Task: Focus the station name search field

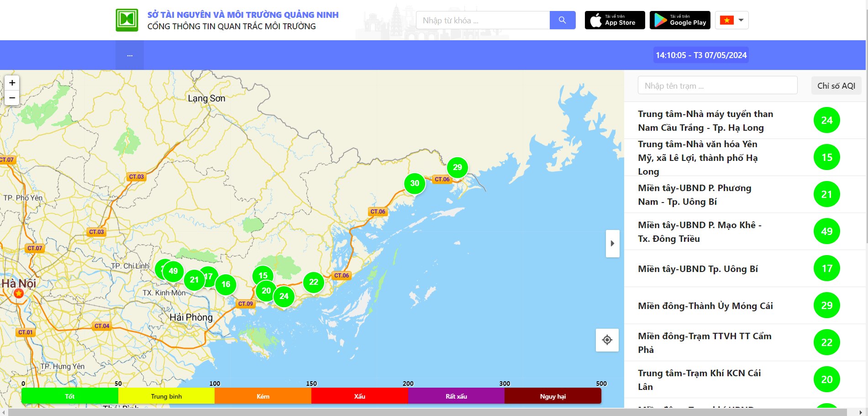Action: point(718,85)
